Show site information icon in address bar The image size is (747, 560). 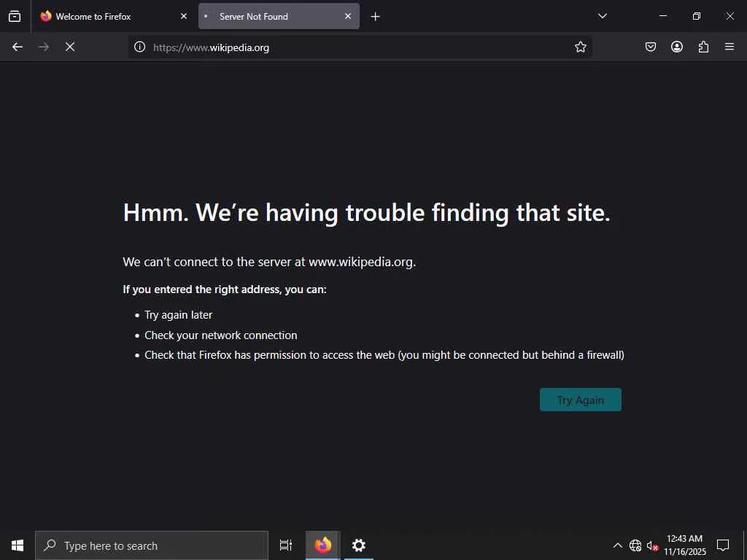(x=139, y=47)
